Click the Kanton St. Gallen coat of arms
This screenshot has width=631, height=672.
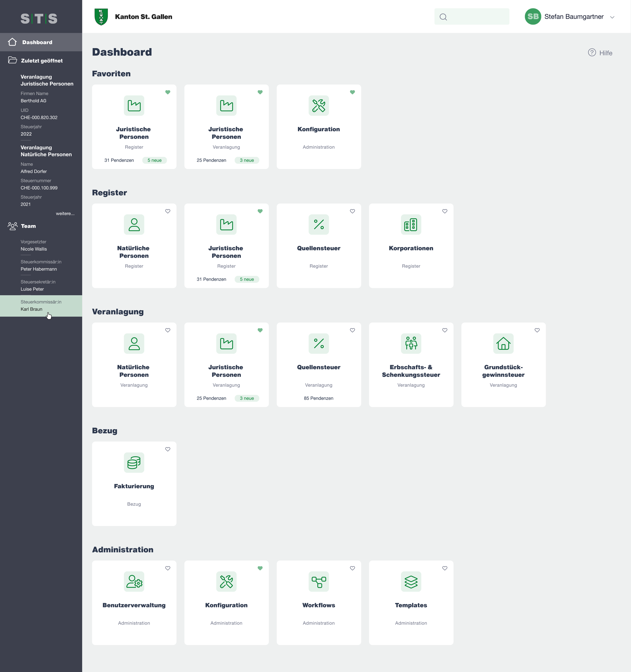click(101, 17)
